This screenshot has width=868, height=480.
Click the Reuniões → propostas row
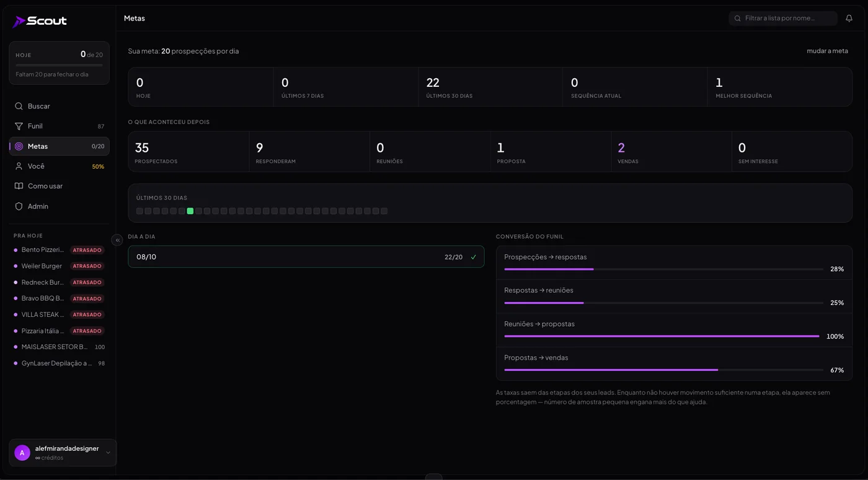coord(674,330)
